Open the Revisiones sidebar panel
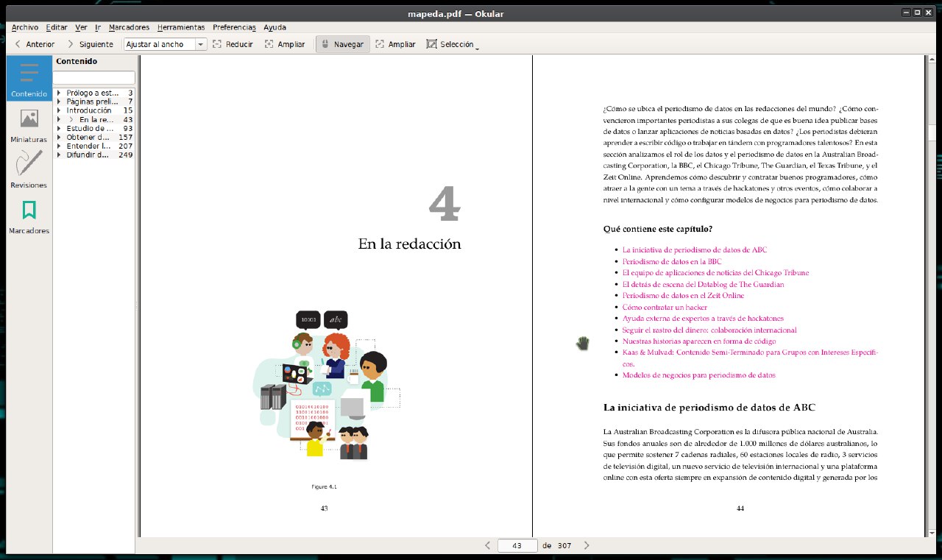942x560 pixels. [29, 170]
